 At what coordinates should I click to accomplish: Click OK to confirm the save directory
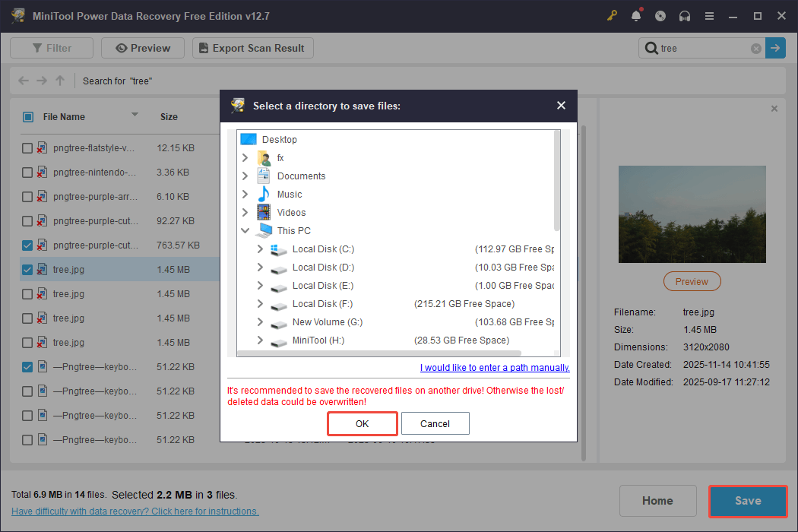[362, 423]
